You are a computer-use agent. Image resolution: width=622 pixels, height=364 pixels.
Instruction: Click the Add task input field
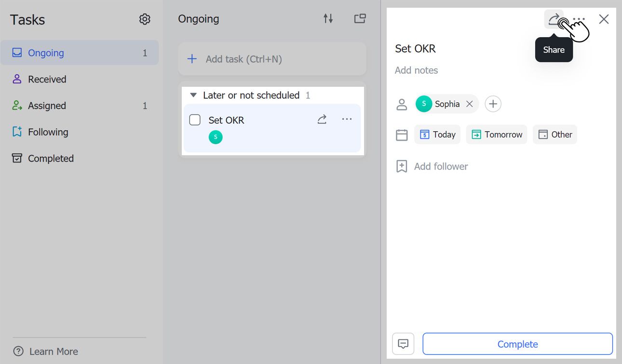tap(272, 59)
